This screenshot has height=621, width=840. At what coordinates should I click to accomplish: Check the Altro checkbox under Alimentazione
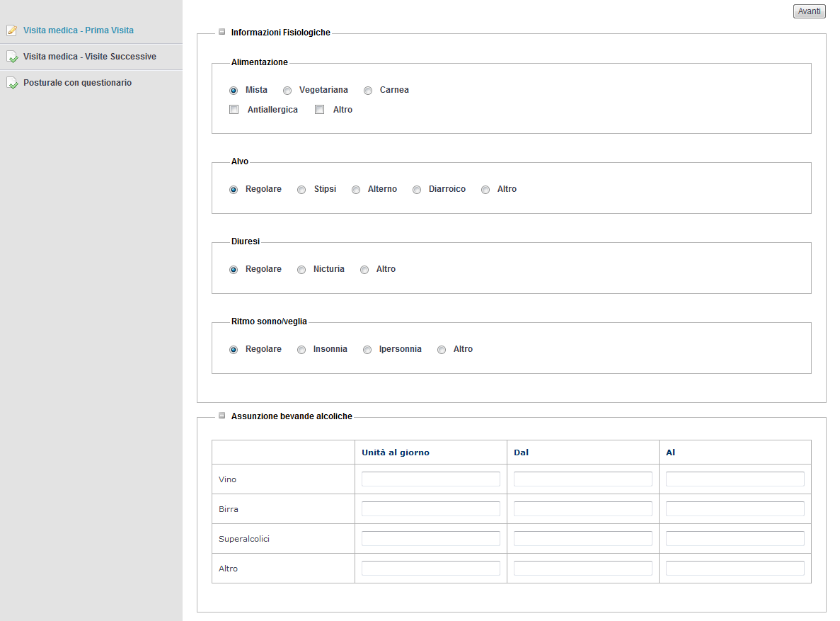(320, 109)
